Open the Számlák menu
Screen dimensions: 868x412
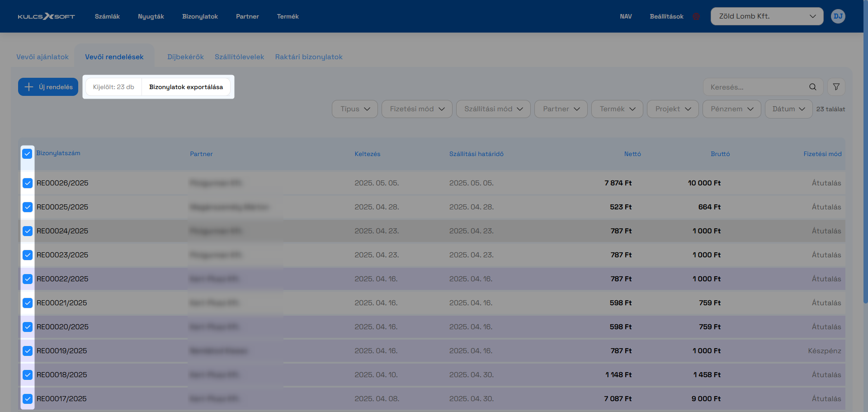pos(107,16)
